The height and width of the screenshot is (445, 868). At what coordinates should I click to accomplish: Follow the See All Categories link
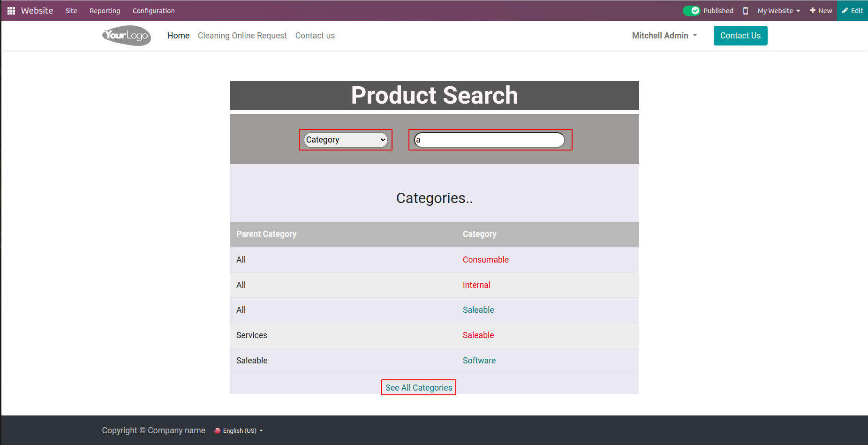click(x=419, y=388)
